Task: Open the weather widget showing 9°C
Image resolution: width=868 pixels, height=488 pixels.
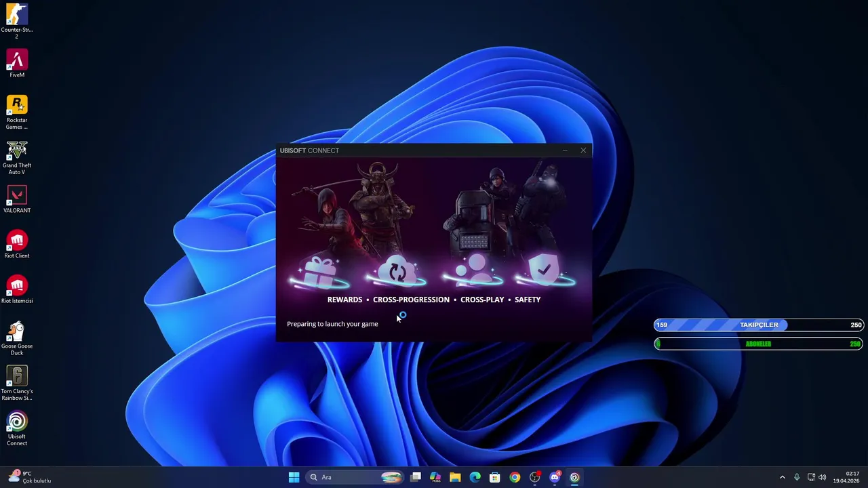Action: pyautogui.click(x=29, y=477)
